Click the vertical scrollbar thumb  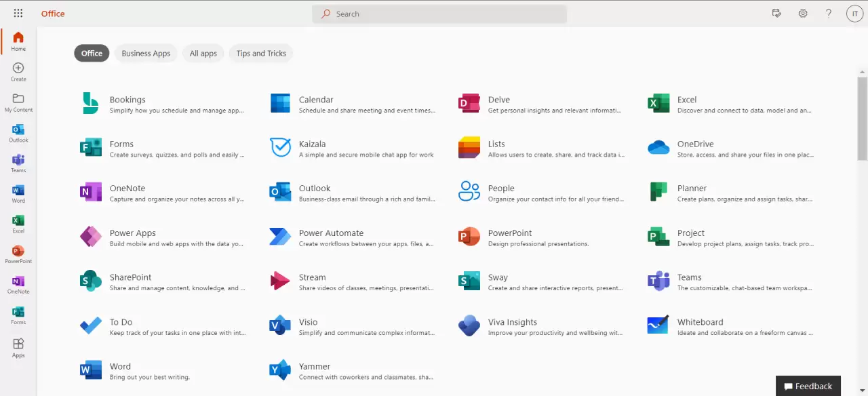[861, 119]
